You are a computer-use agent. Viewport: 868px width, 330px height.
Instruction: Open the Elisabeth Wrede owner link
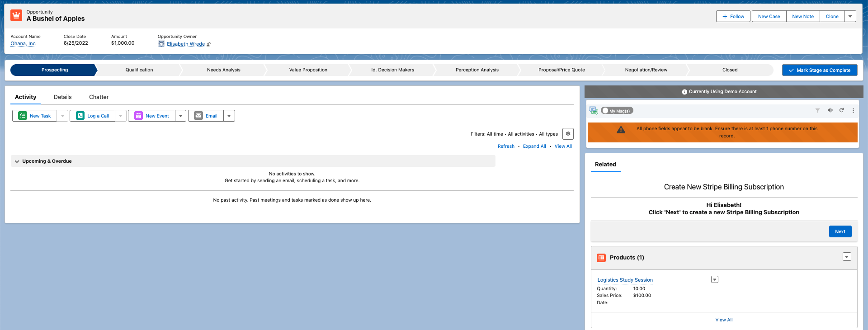[186, 44]
